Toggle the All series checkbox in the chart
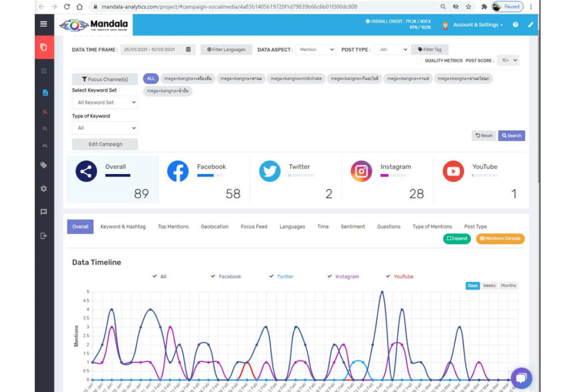 154,276
